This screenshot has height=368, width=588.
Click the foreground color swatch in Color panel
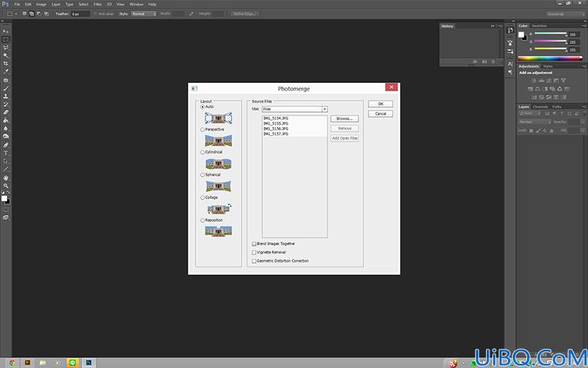point(521,35)
